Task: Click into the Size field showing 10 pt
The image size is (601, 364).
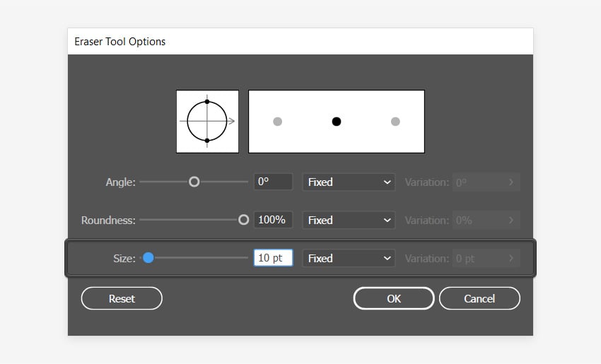Action: pos(273,258)
